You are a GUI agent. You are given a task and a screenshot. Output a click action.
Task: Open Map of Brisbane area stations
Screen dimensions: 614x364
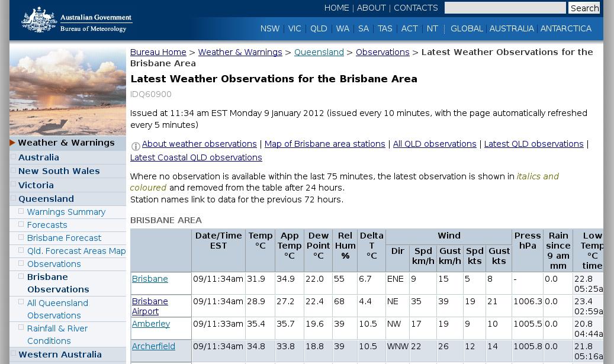click(x=324, y=144)
